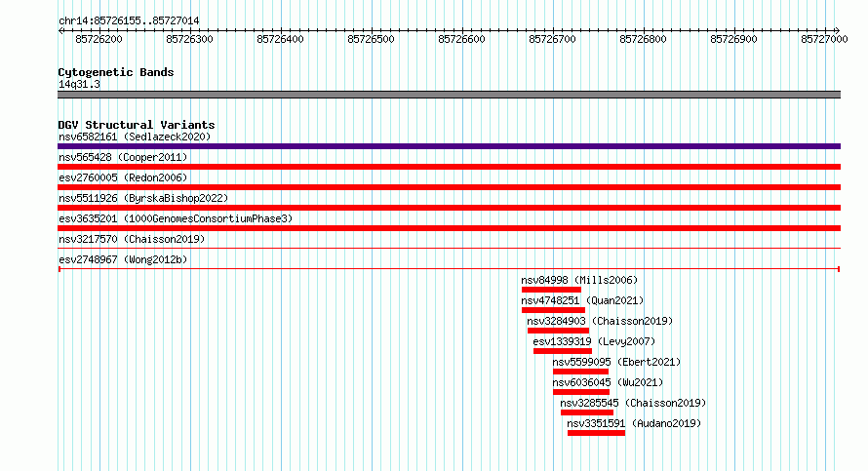Click the gray 14q31.3 cytogenetic band bar
This screenshot has width=868, height=471.
449,95
